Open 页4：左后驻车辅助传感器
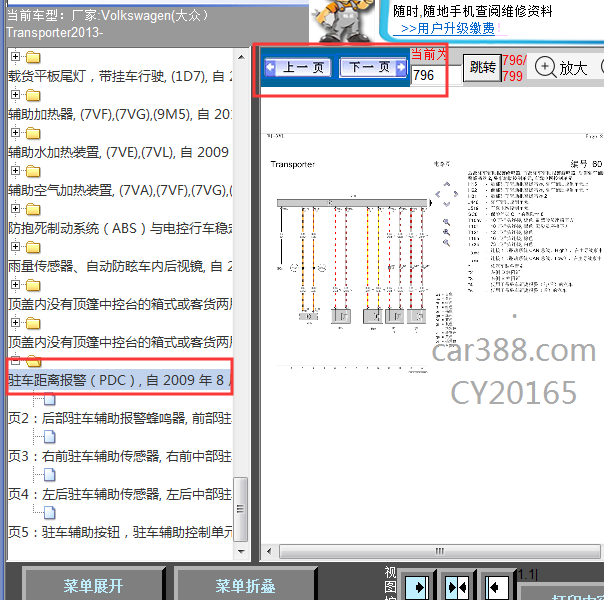The height and width of the screenshot is (600, 604). click(120, 494)
